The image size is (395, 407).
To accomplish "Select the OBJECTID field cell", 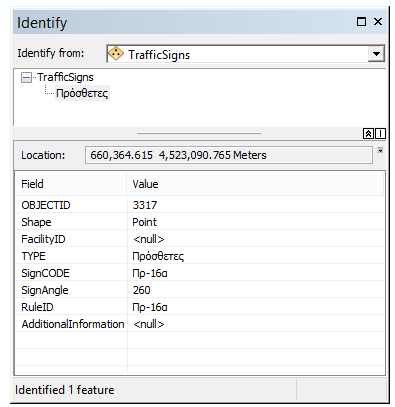I will click(x=72, y=205).
